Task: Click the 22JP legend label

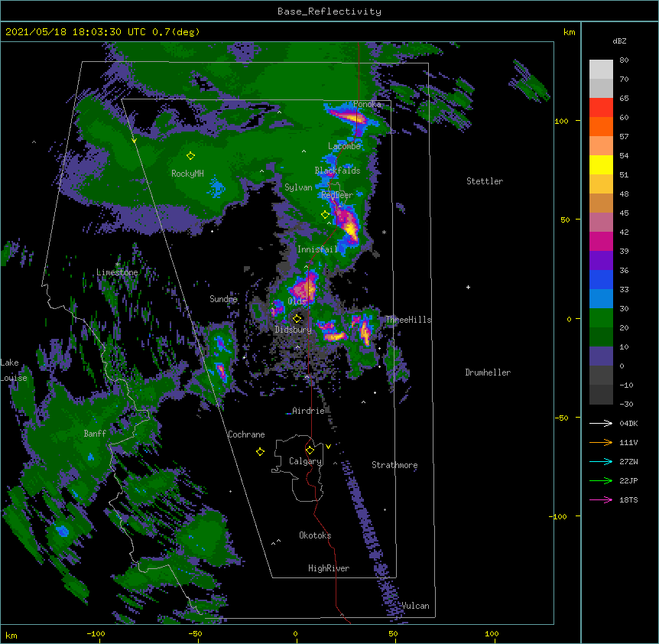Action: point(628,480)
